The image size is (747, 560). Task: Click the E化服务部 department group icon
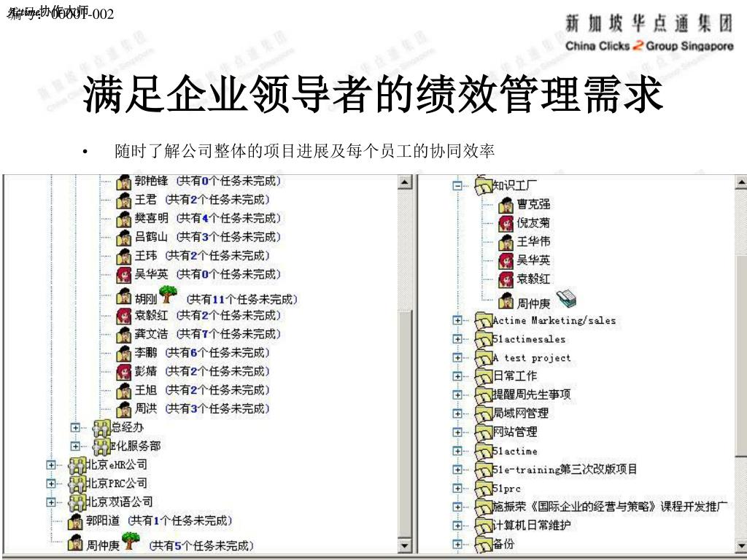pyautogui.click(x=101, y=447)
